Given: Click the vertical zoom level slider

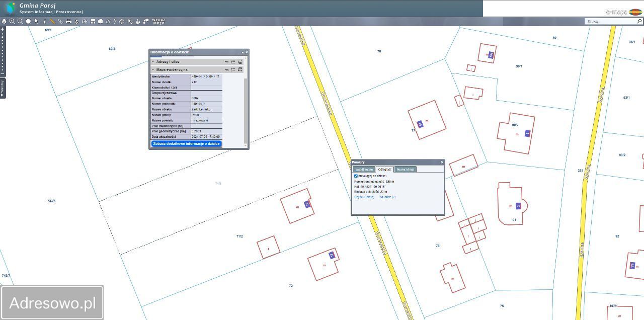Looking at the screenshot, I should (3, 50).
